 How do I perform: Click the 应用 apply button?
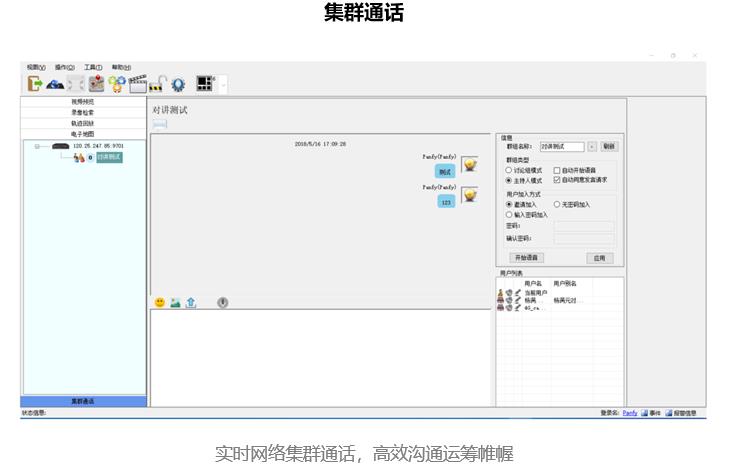click(599, 258)
